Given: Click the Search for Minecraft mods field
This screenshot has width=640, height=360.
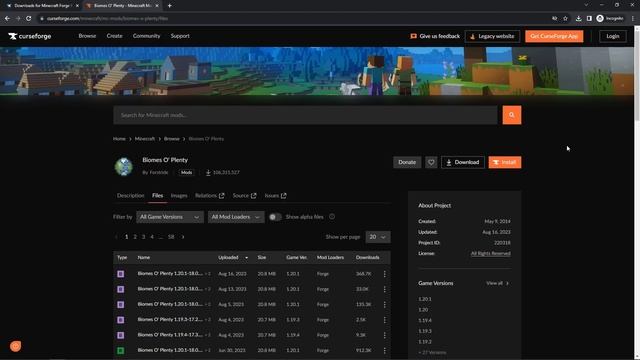Looking at the screenshot, I should pos(305,115).
